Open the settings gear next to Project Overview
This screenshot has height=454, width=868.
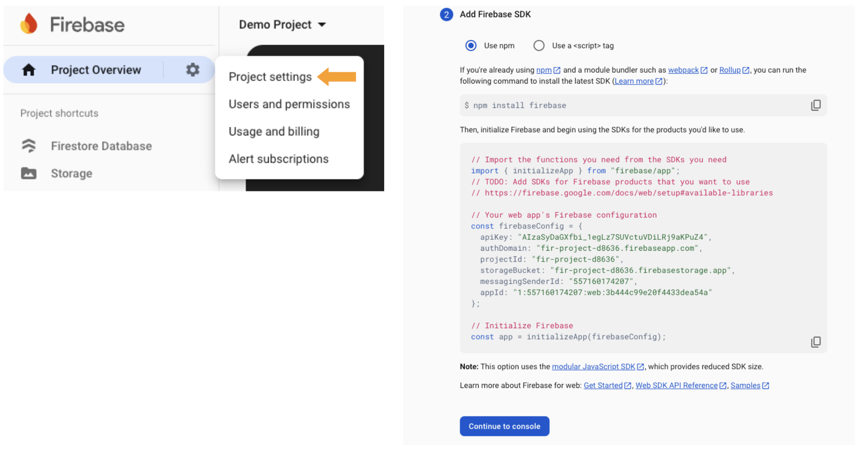tap(192, 70)
